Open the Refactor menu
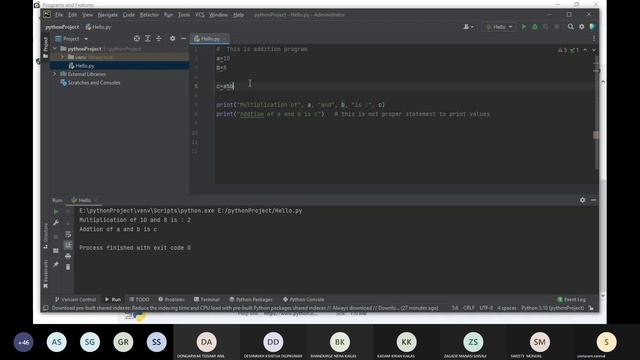640x360 pixels. (x=149, y=15)
